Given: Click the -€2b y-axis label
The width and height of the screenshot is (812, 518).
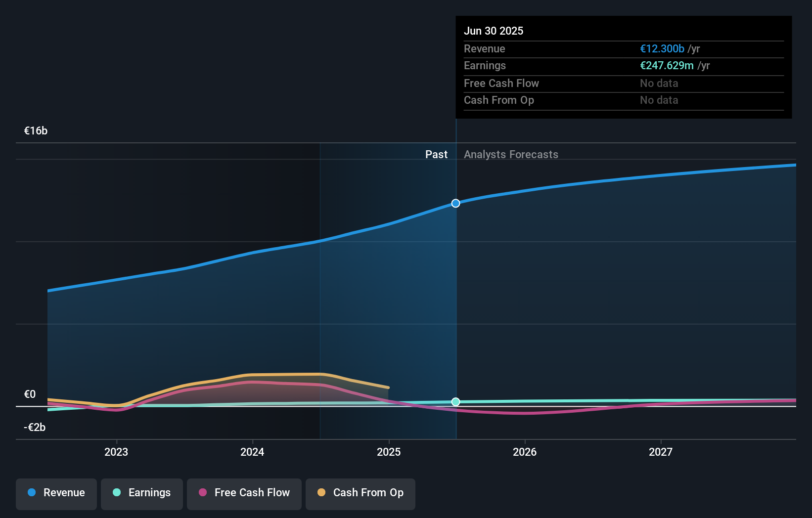Looking at the screenshot, I should [35, 427].
